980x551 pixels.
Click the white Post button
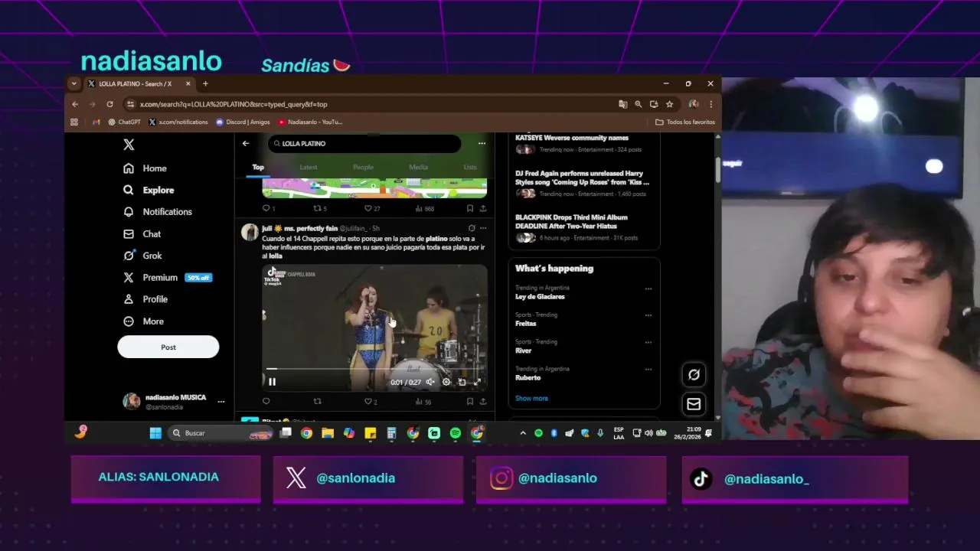tap(168, 347)
